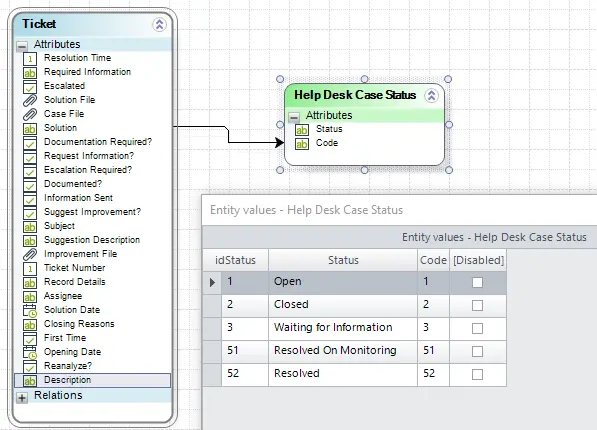Click the paperclip icon beside Improvement File
Viewport: 597px width, 430px height.
[30, 255]
